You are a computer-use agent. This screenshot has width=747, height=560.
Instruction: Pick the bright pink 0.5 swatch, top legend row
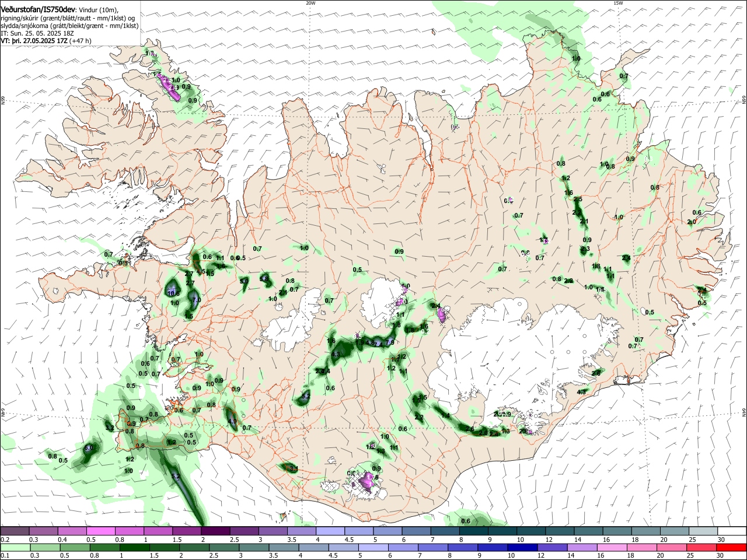(101, 531)
